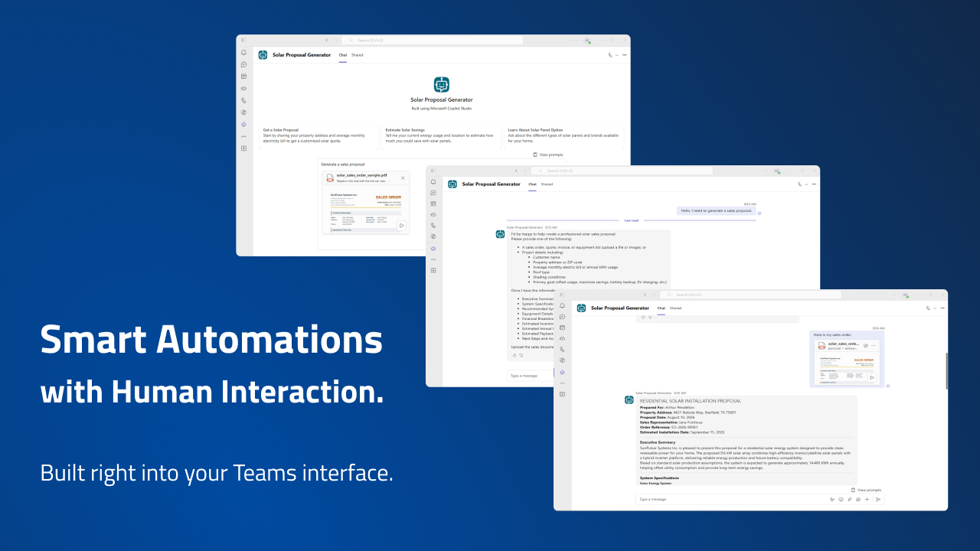The width and height of the screenshot is (980, 551).
Task: Click header call phone icon in front window
Action: pos(928,308)
